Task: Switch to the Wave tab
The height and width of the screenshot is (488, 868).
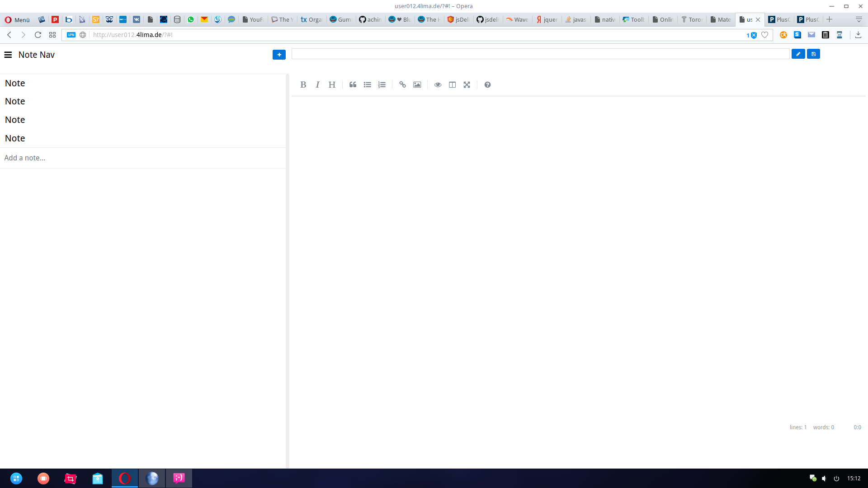Action: 517,19
